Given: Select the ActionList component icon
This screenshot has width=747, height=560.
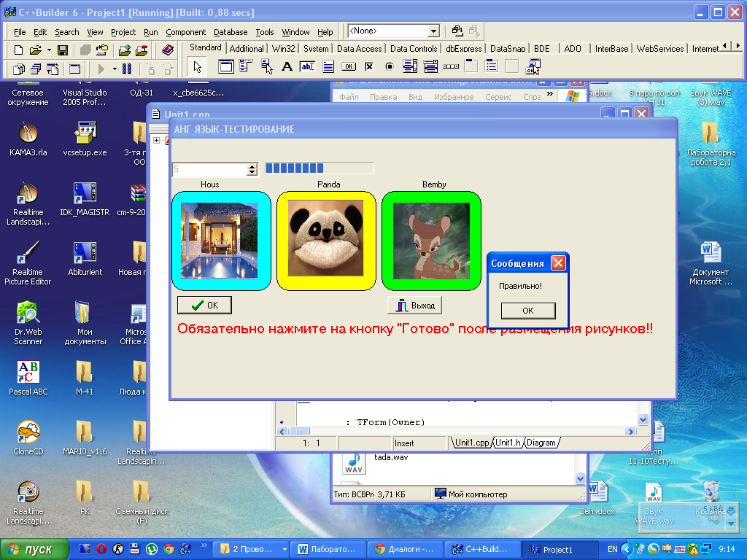Looking at the screenshot, I should point(533,66).
